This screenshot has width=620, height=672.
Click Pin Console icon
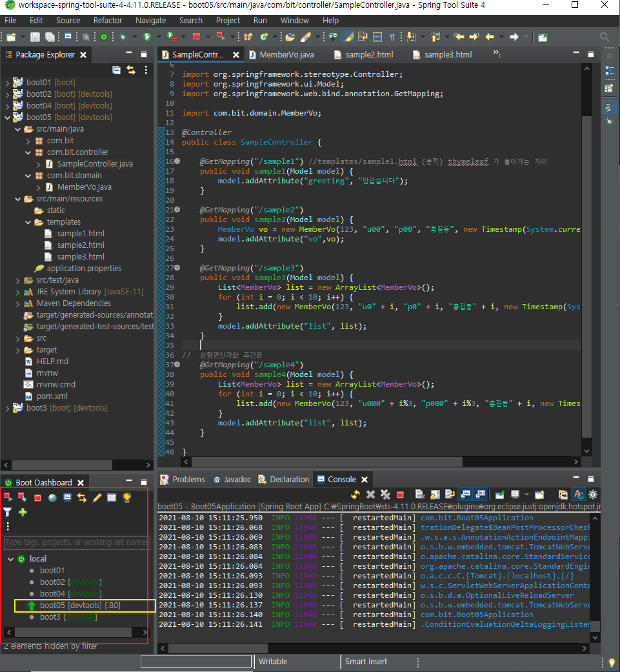(500, 494)
